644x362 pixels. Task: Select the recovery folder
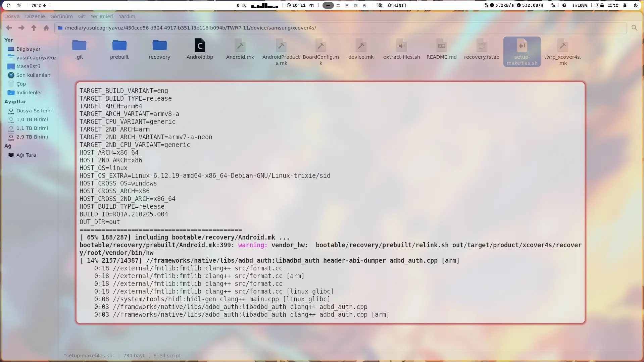159,50
